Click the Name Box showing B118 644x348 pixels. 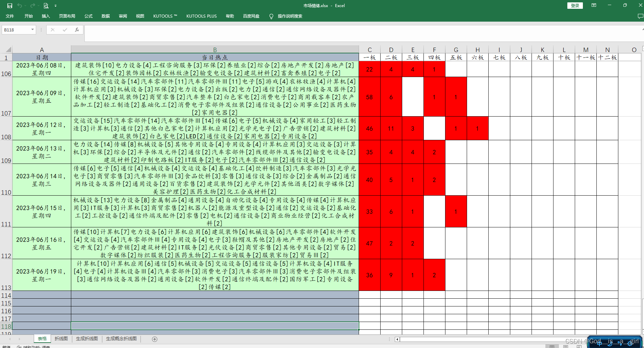[x=16, y=30]
